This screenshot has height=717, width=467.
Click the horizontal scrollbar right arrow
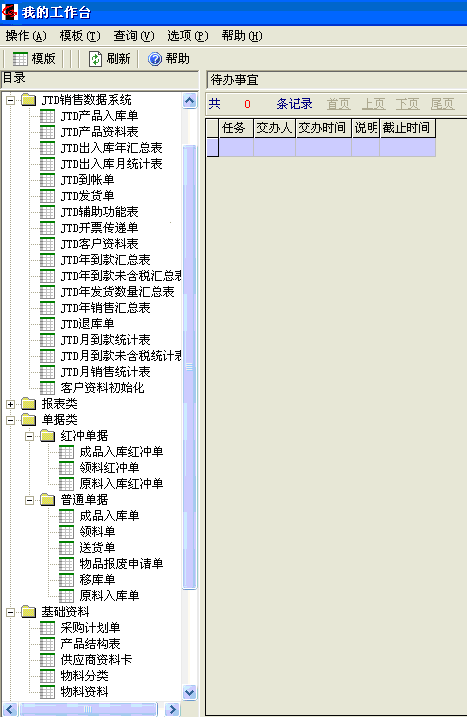click(172, 710)
